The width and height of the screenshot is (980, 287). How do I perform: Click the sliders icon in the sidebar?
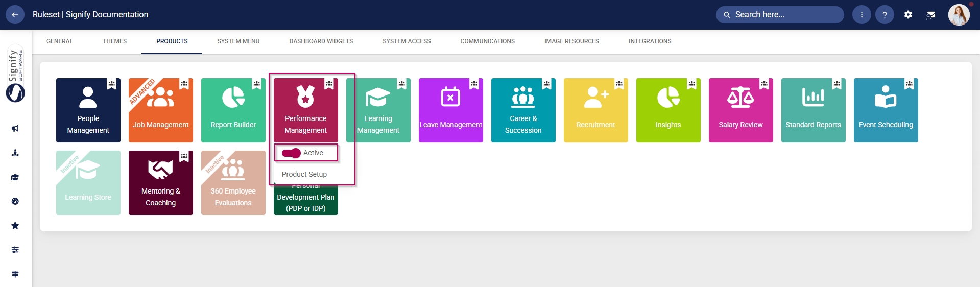(x=15, y=250)
